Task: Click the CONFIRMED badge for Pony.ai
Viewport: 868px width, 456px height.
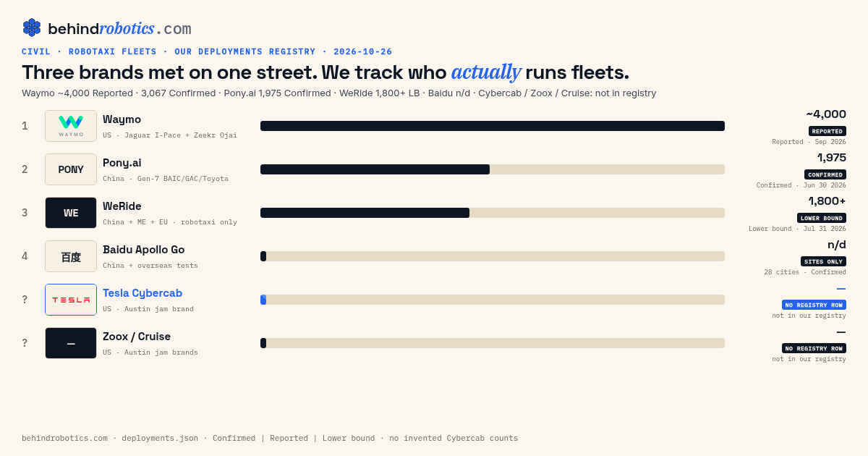Action: coord(825,174)
